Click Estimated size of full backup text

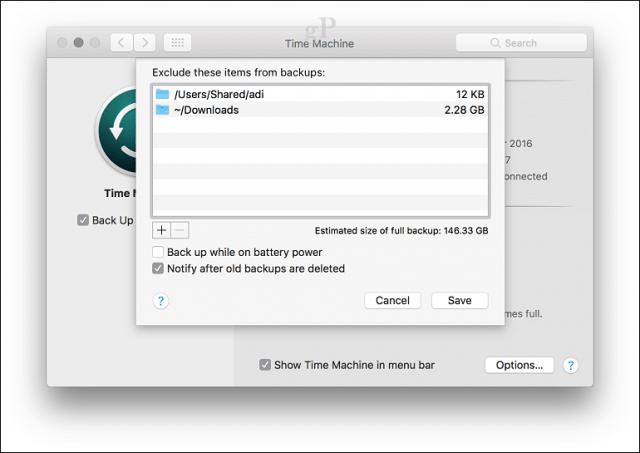coord(401,231)
